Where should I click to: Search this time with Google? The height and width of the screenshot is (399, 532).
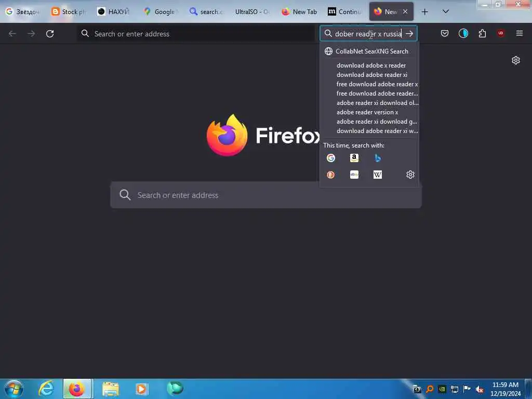click(331, 158)
